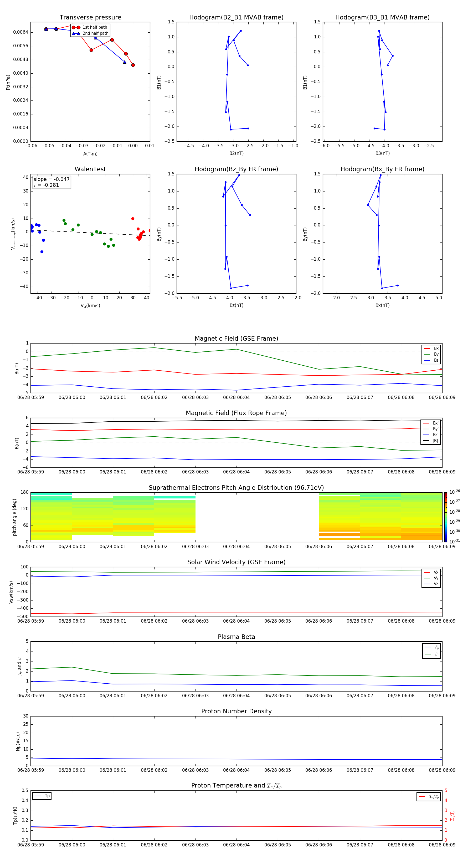Click the 'slope = -0.047' annotation
Screen dimensions: 473x868
[x=52, y=179]
